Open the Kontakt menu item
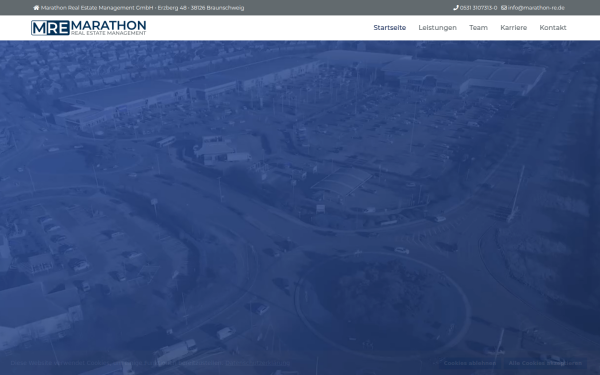The image size is (600, 375). coord(553,28)
